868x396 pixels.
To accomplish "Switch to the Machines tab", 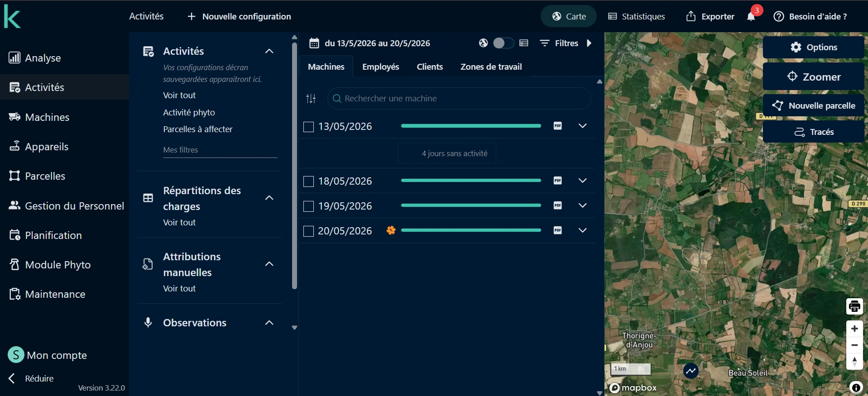I will tap(326, 67).
